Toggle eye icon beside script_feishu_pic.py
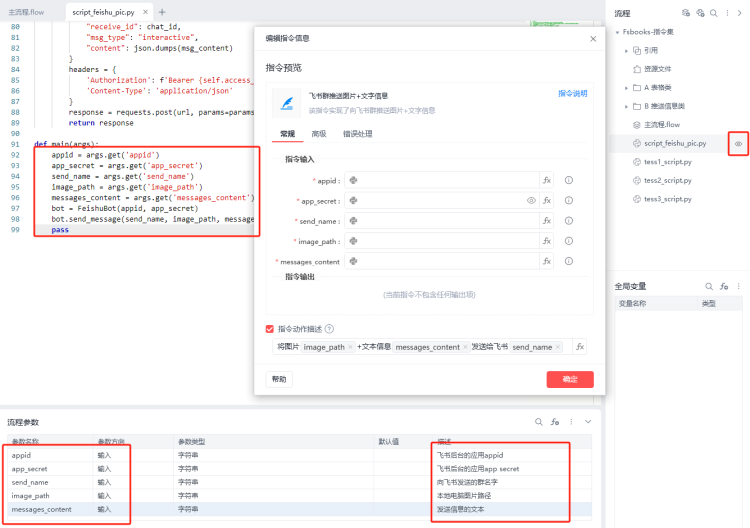 click(x=738, y=143)
